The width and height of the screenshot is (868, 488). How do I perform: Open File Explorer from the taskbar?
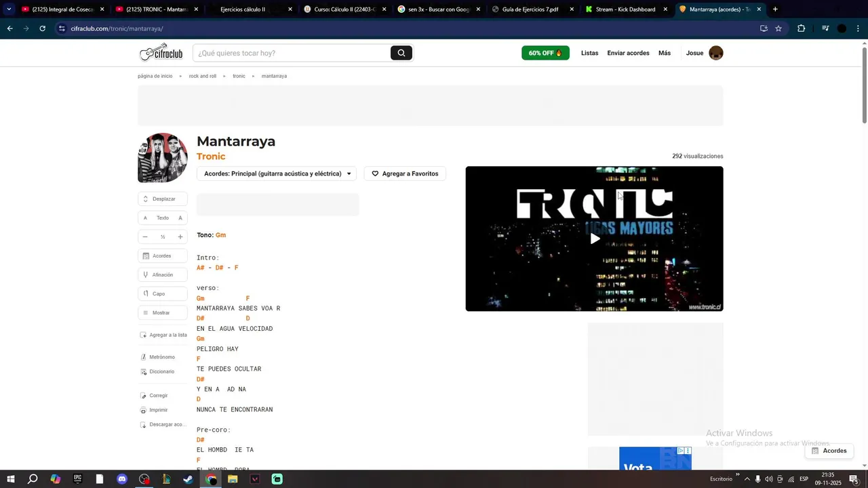[x=233, y=479]
